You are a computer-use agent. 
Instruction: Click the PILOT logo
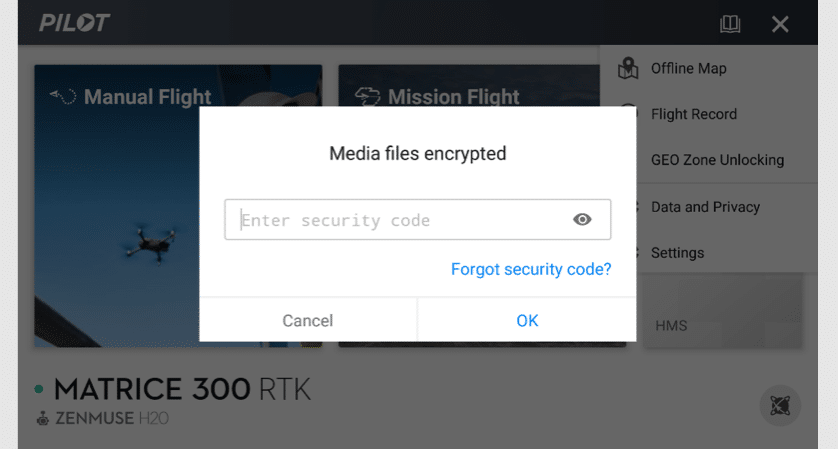(x=74, y=23)
